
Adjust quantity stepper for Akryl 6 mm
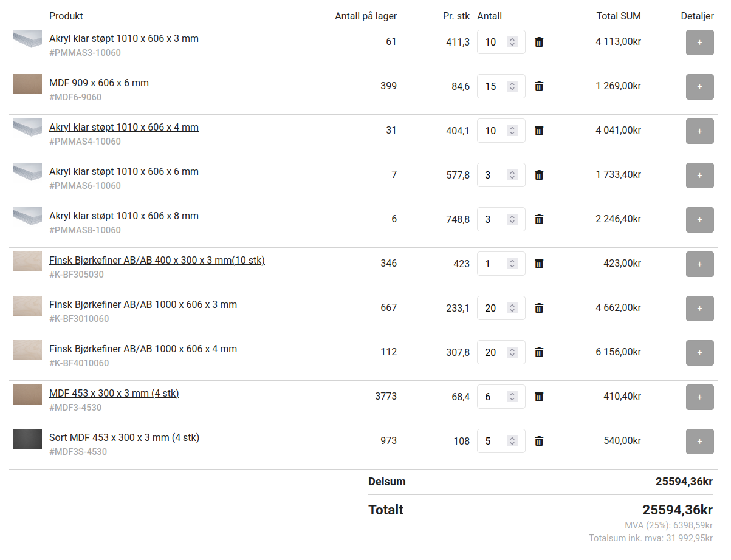click(512, 175)
